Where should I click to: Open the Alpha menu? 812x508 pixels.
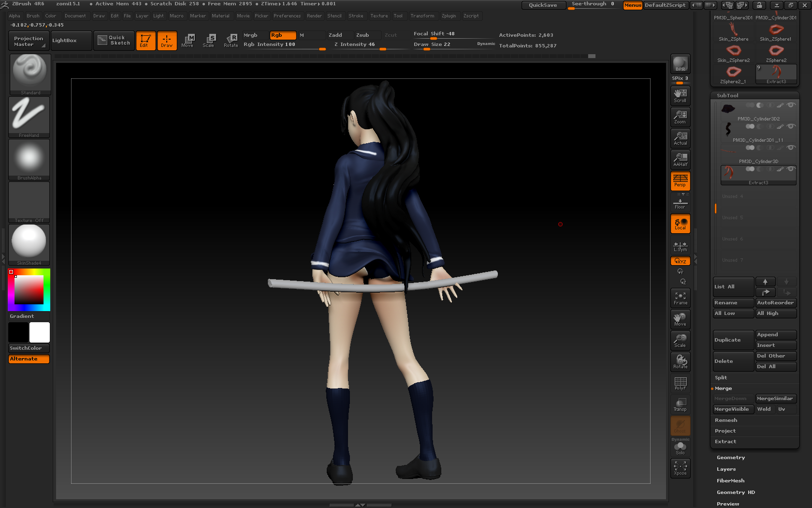14,16
